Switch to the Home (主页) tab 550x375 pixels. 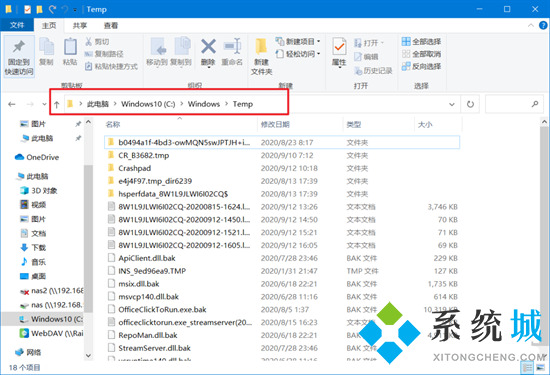pyautogui.click(x=49, y=25)
